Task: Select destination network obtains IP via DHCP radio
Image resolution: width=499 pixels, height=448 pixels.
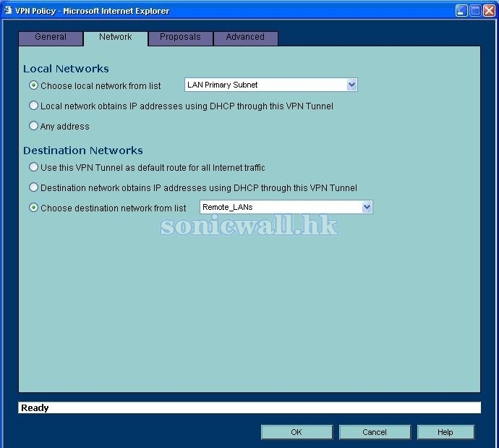Action: coord(33,187)
